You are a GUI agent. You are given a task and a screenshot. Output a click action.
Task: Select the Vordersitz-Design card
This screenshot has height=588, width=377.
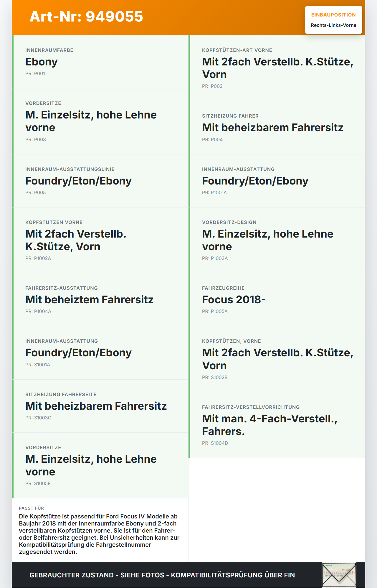[x=277, y=240]
